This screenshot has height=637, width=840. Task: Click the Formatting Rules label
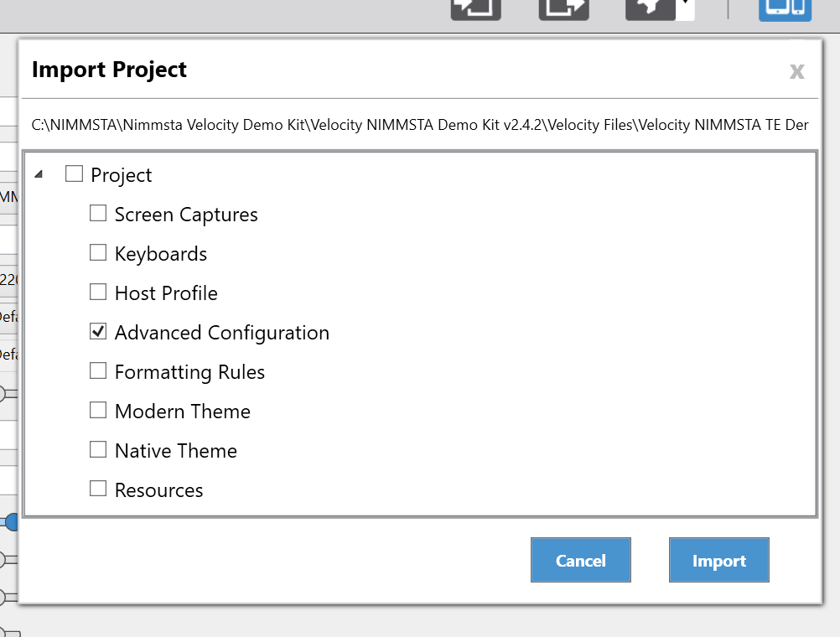pos(189,372)
